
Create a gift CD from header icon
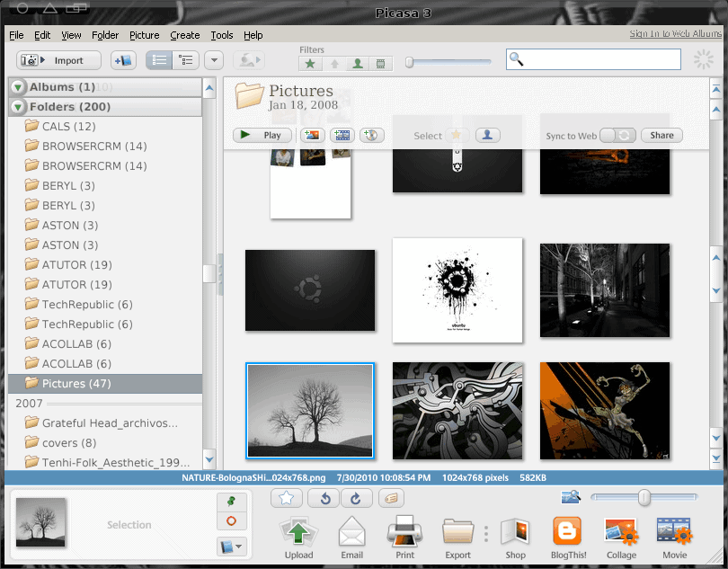[372, 135]
